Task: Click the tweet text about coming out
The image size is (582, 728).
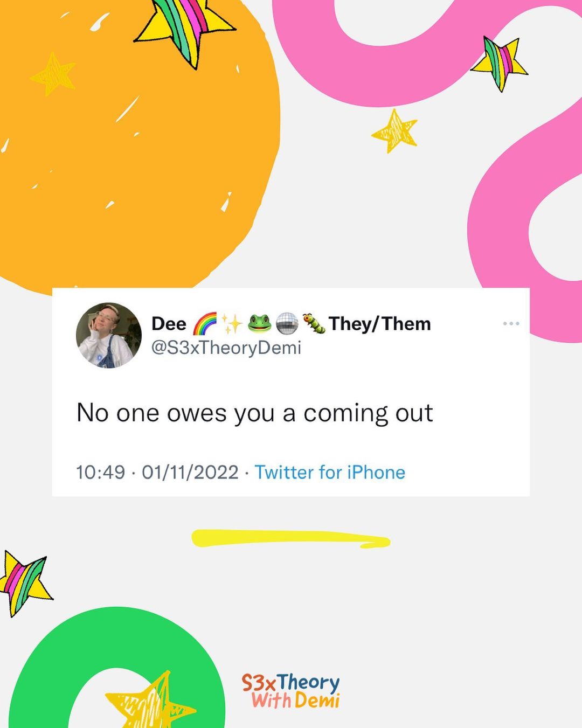Action: pos(255,413)
